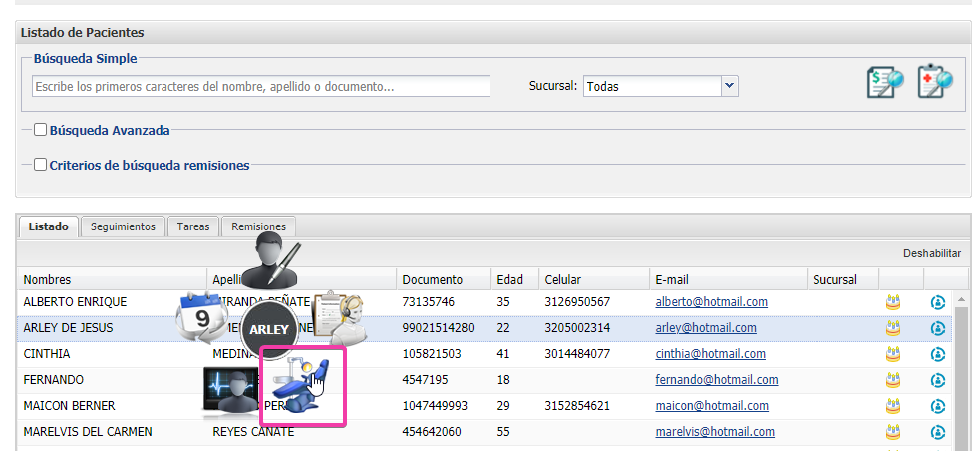This screenshot has height=451, width=980.
Task: Click cell phone 3152854621
Action: (577, 406)
